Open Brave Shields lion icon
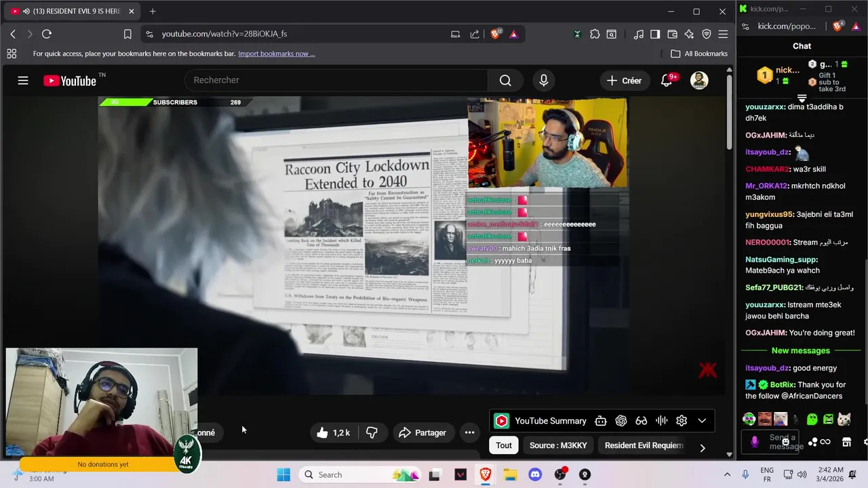The width and height of the screenshot is (868, 488). (496, 33)
